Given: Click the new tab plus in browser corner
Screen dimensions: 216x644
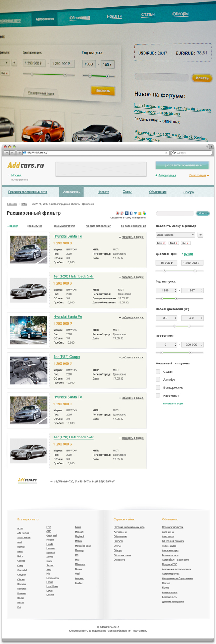Looking at the screenshot, I should click(x=211, y=147).
